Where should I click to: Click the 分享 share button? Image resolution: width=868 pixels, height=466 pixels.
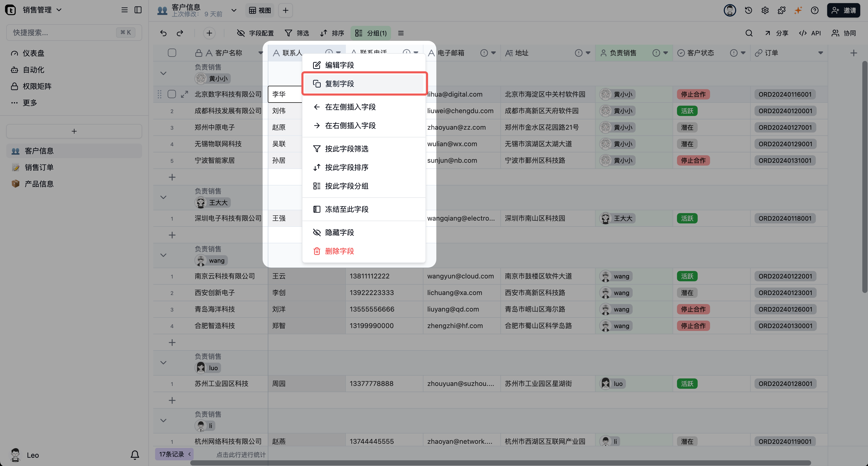(776, 33)
